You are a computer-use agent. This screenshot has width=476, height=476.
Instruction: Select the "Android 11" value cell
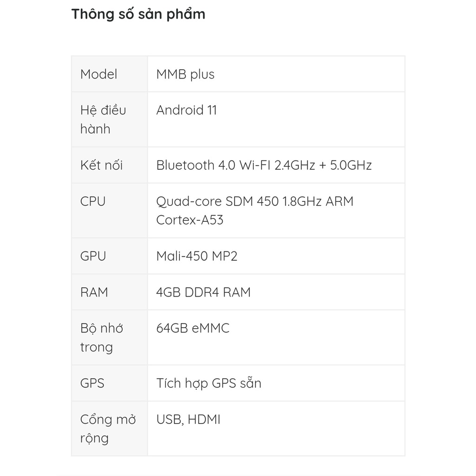click(x=186, y=110)
